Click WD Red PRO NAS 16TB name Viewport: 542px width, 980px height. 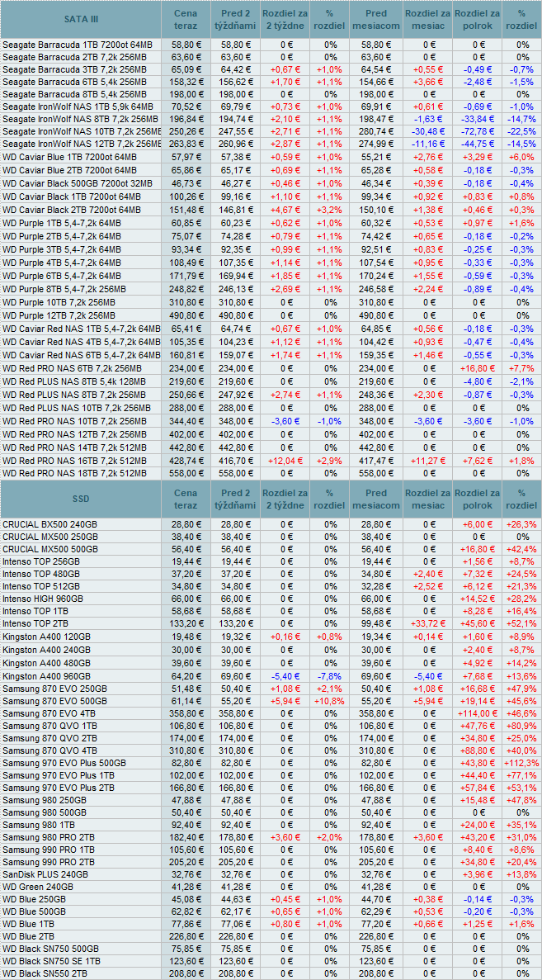tap(75, 462)
